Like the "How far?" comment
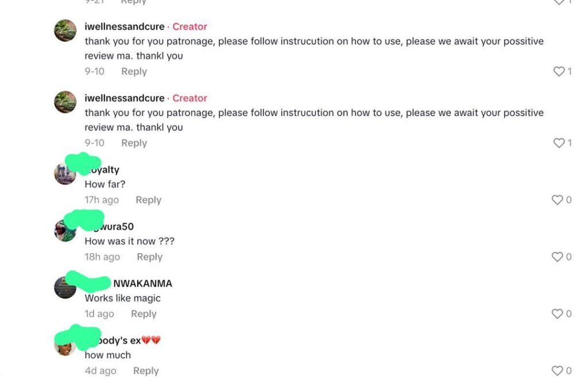This screenshot has width=588, height=391. tap(557, 200)
